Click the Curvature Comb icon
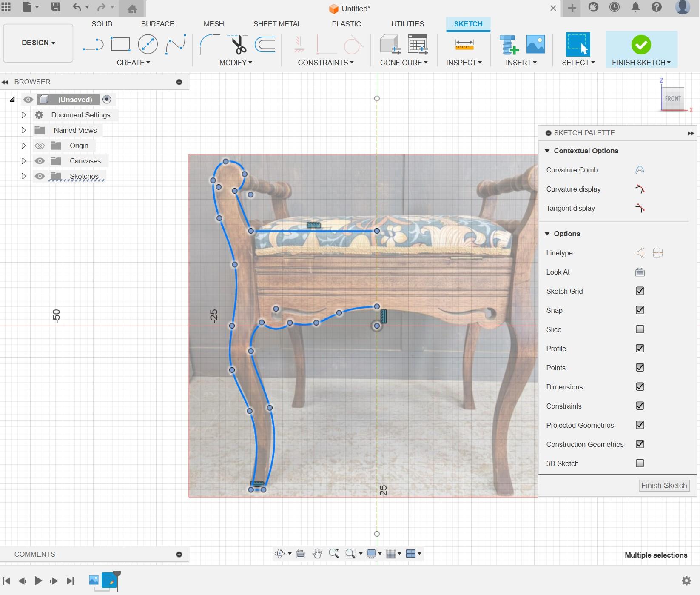Image resolution: width=700 pixels, height=595 pixels. 640,170
